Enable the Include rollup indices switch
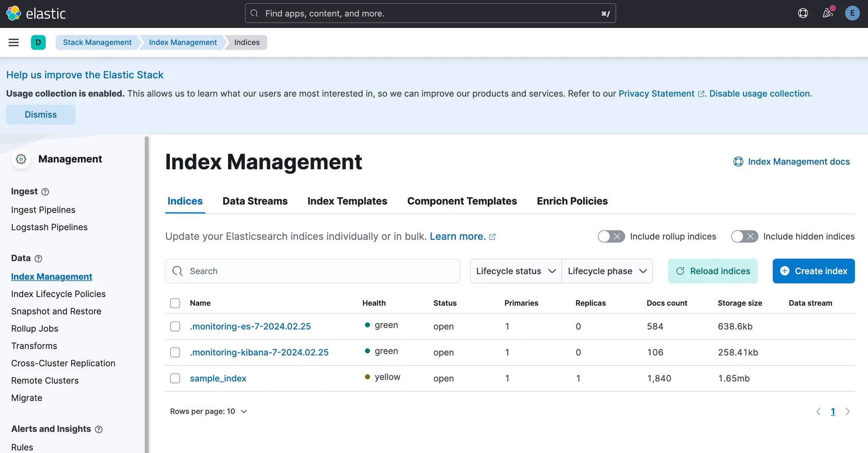 point(611,236)
